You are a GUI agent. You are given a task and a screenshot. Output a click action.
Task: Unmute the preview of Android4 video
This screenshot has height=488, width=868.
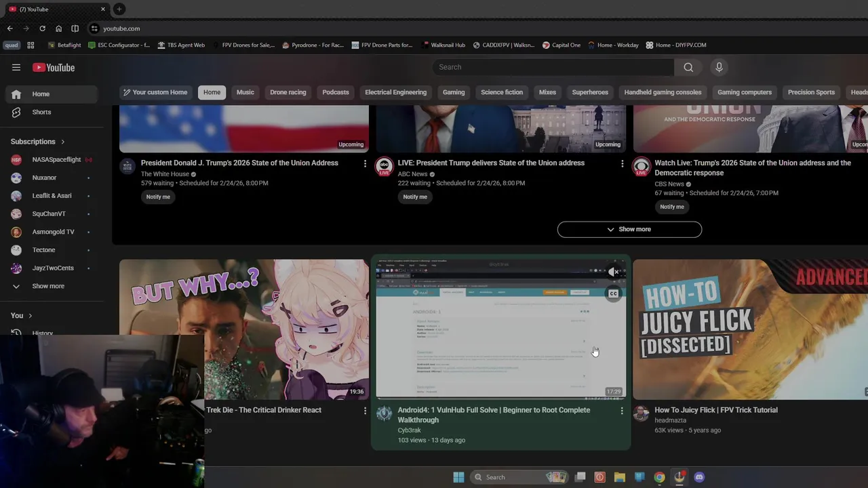[x=613, y=272]
